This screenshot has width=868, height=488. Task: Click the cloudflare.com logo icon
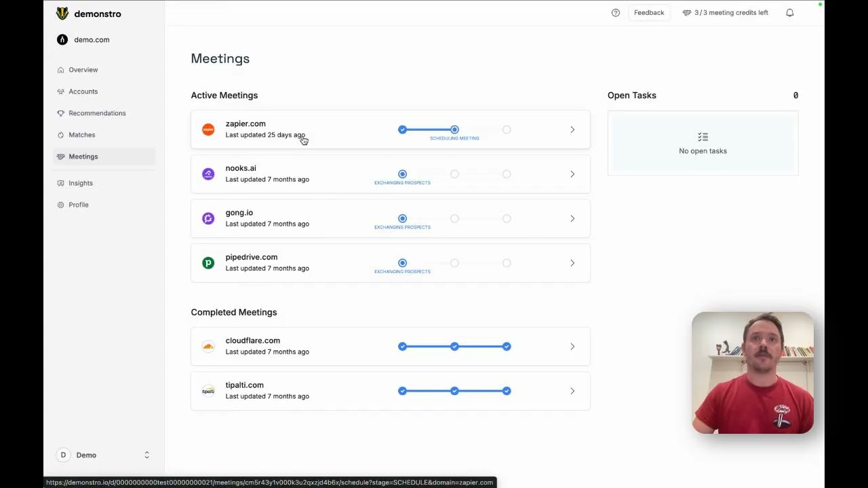pos(208,346)
